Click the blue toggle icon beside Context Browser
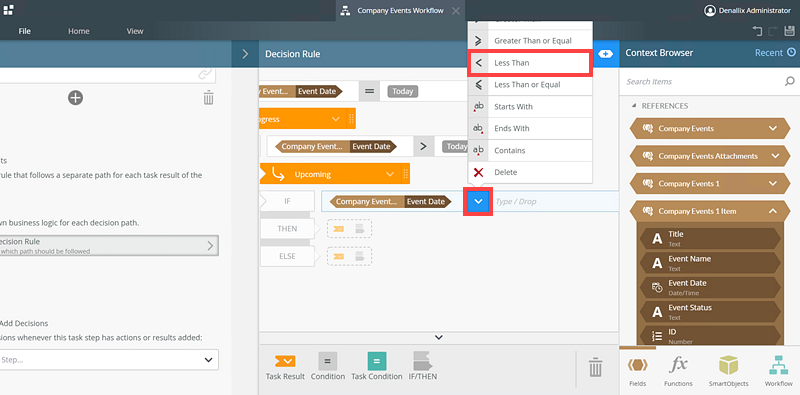 (605, 54)
